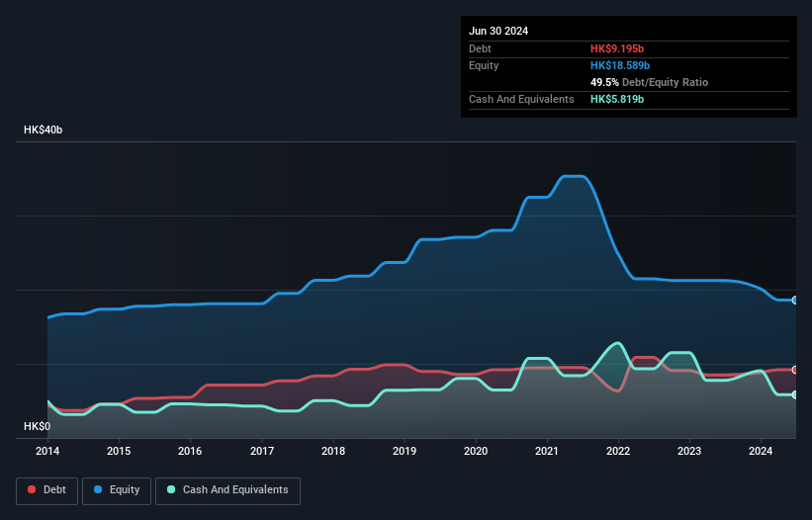Click the 2018 x-axis label

click(333, 451)
